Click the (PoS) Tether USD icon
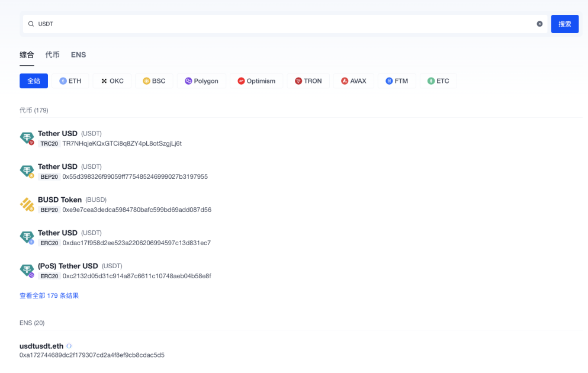Image resolution: width=588 pixels, height=373 pixels. pos(27,271)
